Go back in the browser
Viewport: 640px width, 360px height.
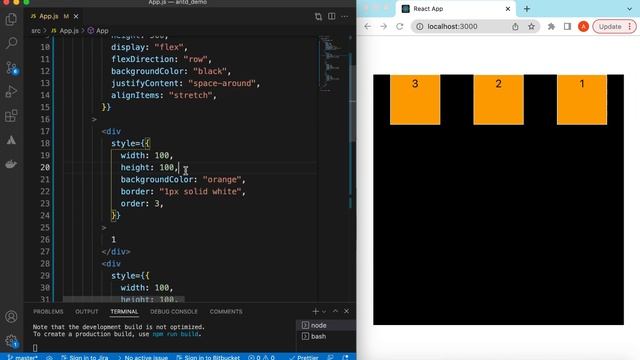tap(368, 27)
